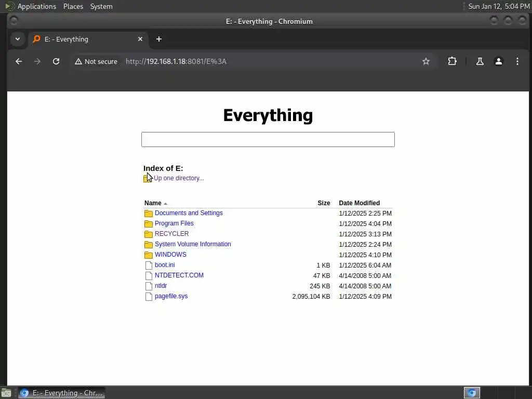This screenshot has width=532, height=399.
Task: Click the Chromium taskbar window button
Action: pyautogui.click(x=62, y=393)
